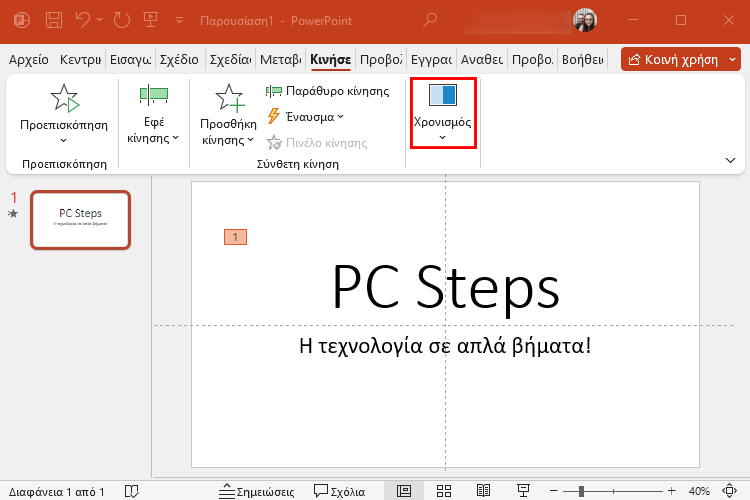This screenshot has width=750, height=500.
Task: Redo the last action
Action: tap(121, 20)
